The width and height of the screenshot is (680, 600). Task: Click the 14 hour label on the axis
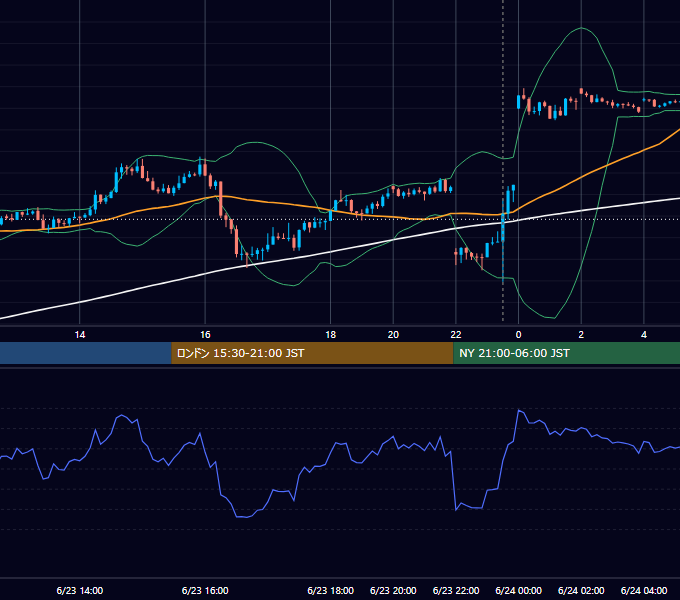click(x=80, y=335)
